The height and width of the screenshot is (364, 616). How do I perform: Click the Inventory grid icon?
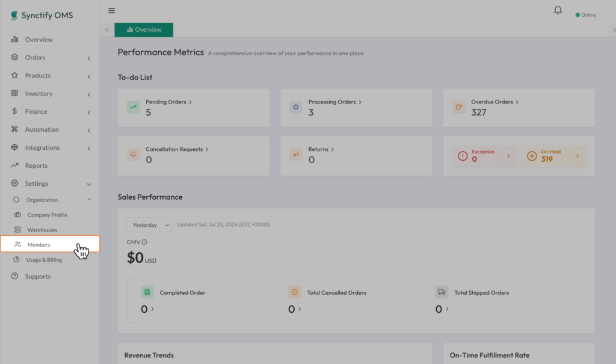[14, 93]
